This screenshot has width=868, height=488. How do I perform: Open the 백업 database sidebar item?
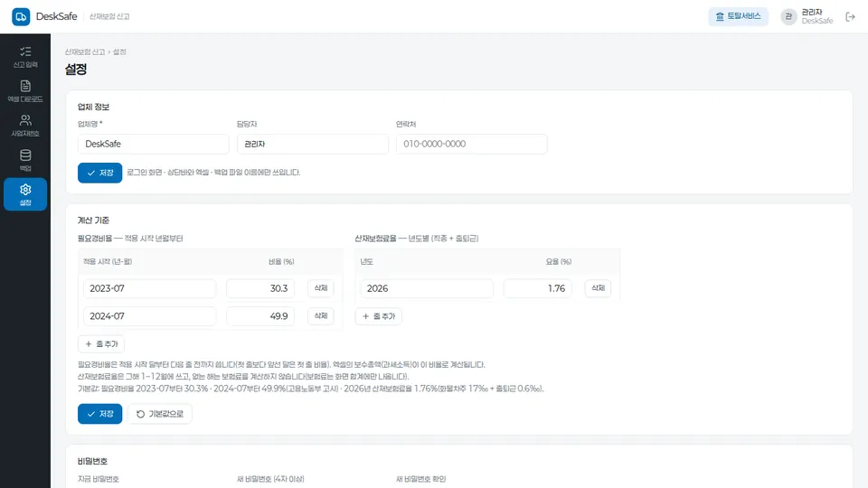(x=25, y=161)
